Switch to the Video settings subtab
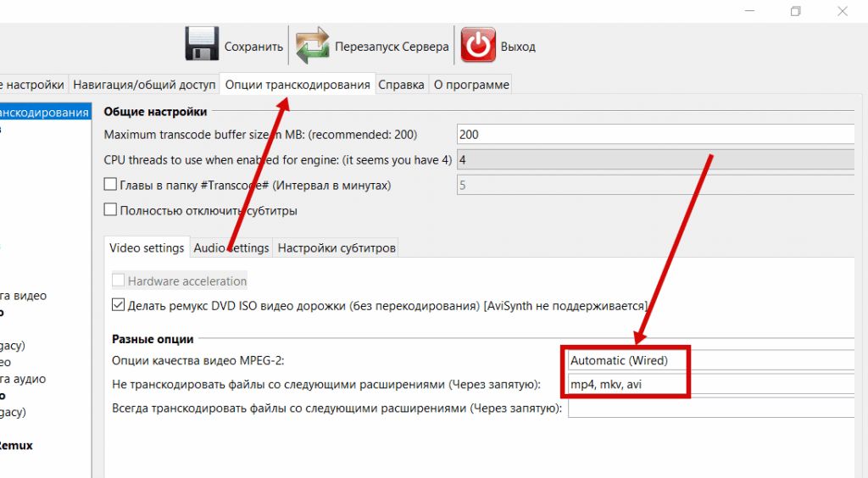 (x=147, y=247)
